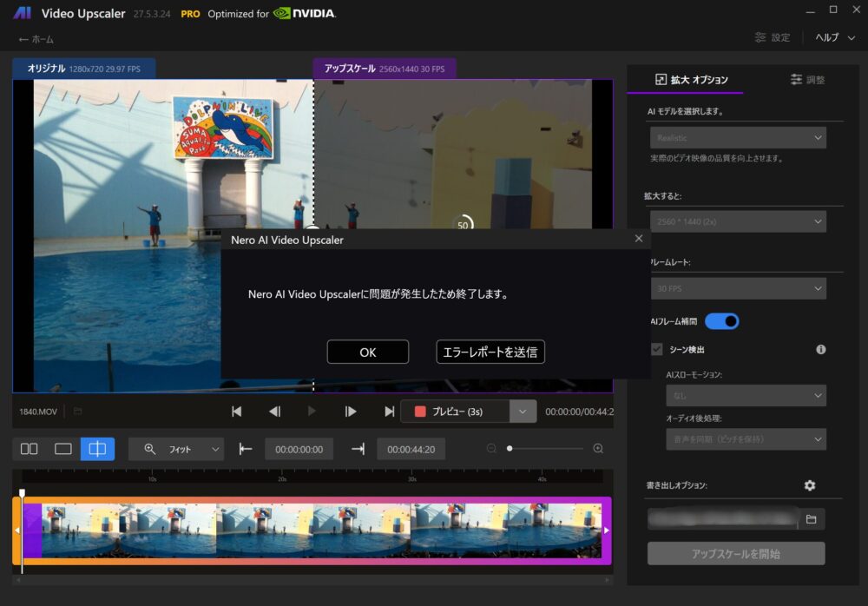Screen dimensions: 868x606
Task: Open the ヘルプ menu
Action: coord(835,37)
